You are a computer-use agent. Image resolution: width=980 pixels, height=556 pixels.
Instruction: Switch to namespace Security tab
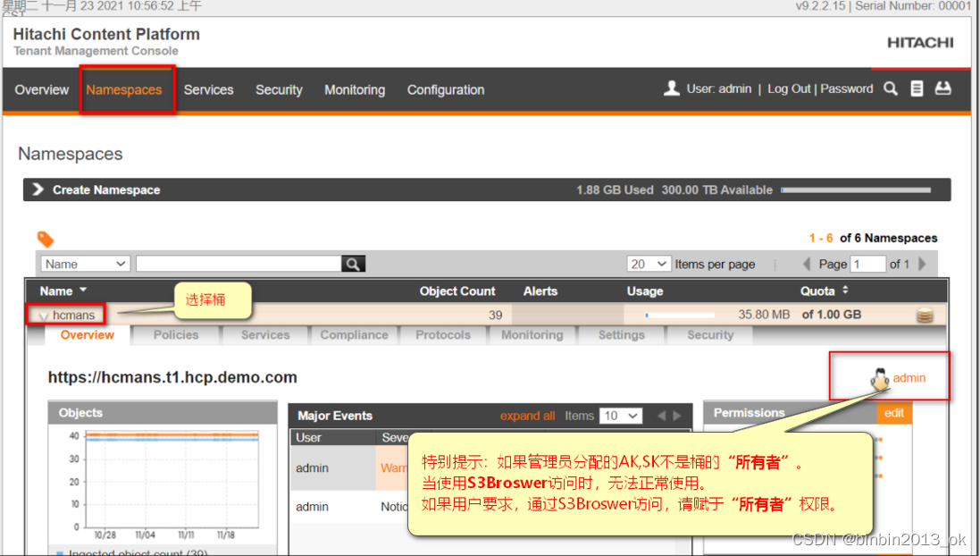[x=710, y=335]
